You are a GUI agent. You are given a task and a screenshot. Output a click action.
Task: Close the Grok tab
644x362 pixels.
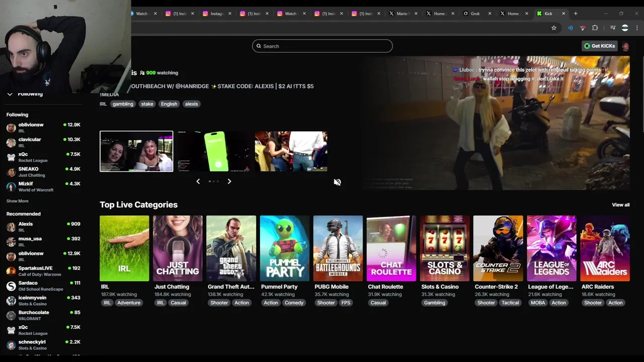(x=490, y=14)
